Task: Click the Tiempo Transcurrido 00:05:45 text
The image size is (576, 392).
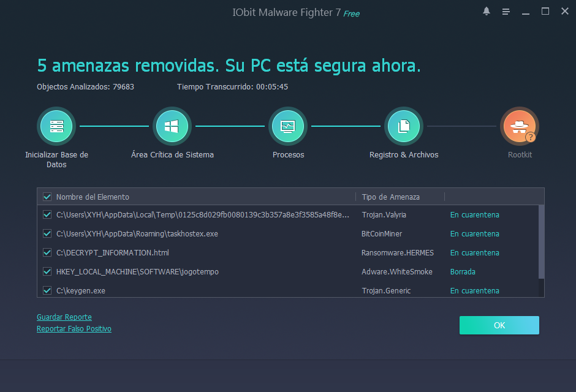Action: pos(232,87)
